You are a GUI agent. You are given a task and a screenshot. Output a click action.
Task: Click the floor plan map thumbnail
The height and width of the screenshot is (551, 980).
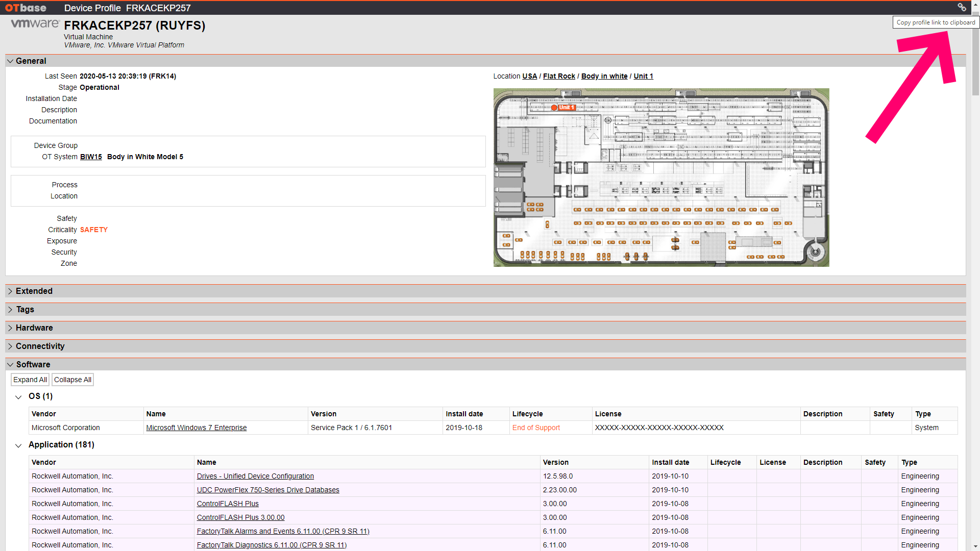click(x=661, y=178)
